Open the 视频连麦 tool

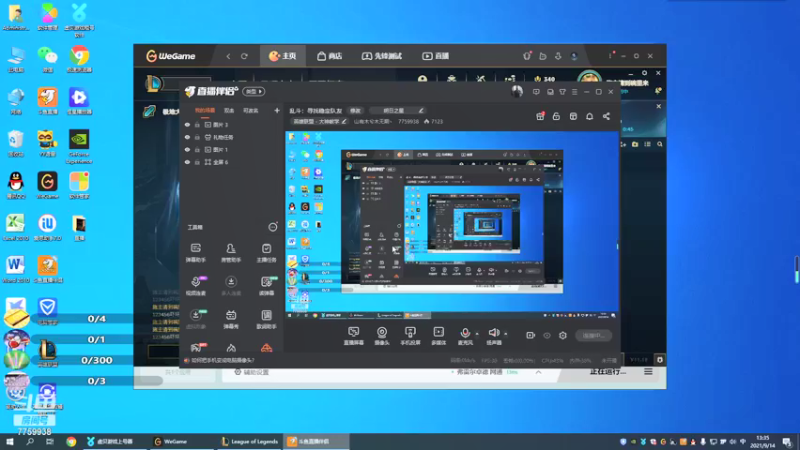tap(195, 286)
